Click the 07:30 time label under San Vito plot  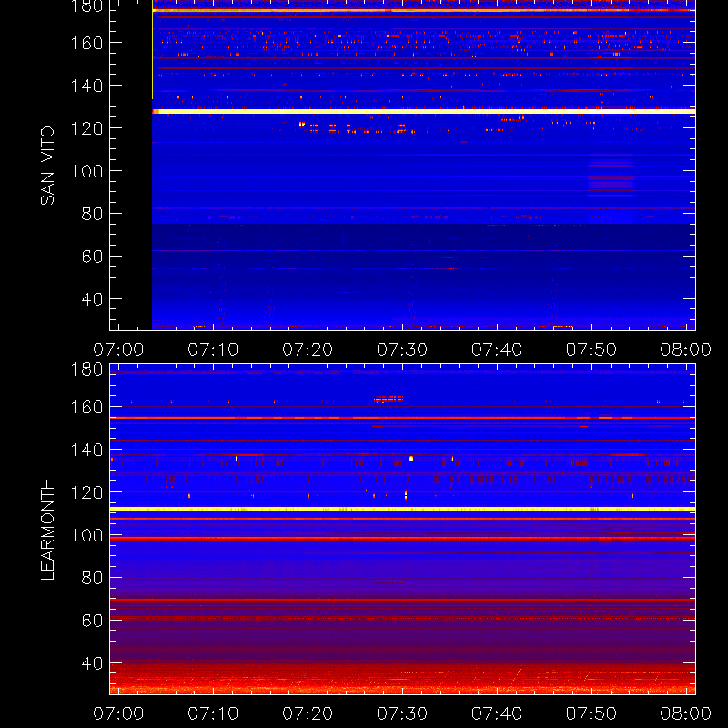coord(402,349)
